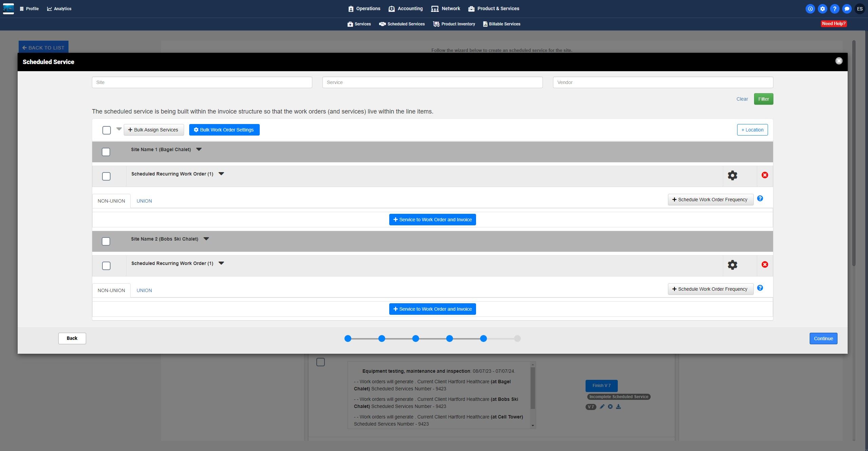
Task: Check the Site Name 1 (Bagel Chalet) checkbox
Action: point(106,152)
